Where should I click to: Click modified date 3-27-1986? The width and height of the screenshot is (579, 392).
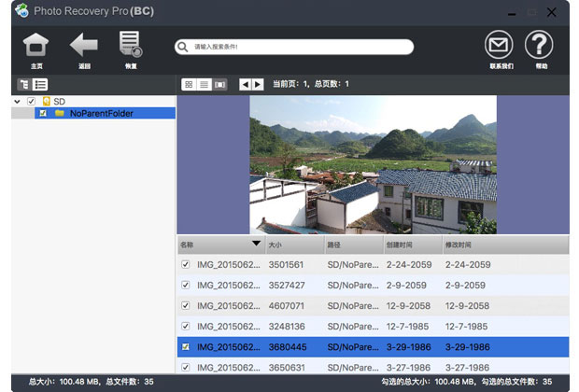(x=467, y=368)
